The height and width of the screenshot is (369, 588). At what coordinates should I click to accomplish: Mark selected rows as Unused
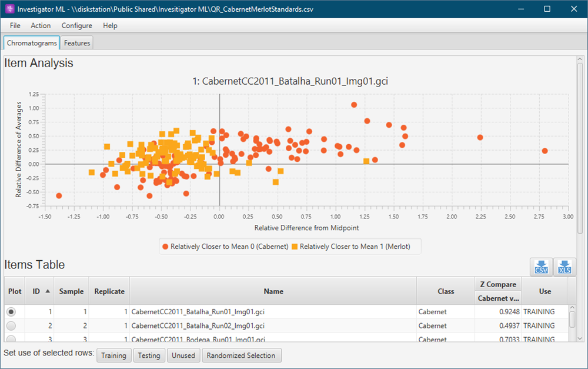(183, 355)
